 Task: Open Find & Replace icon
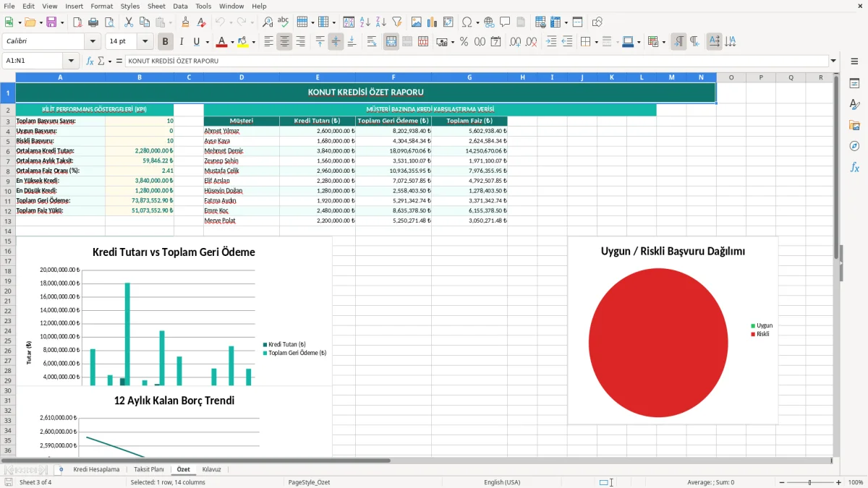tap(268, 22)
